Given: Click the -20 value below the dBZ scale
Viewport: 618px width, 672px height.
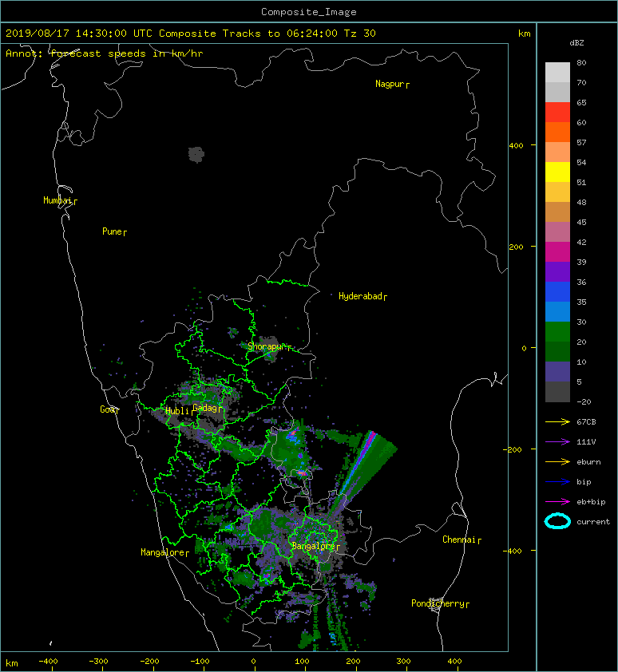Looking at the screenshot, I should (x=584, y=402).
